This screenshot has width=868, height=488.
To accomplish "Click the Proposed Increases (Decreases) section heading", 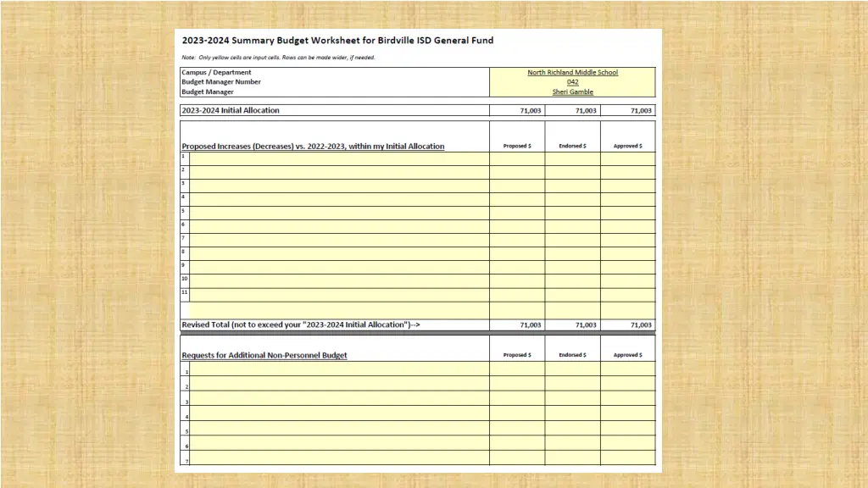I will click(313, 147).
